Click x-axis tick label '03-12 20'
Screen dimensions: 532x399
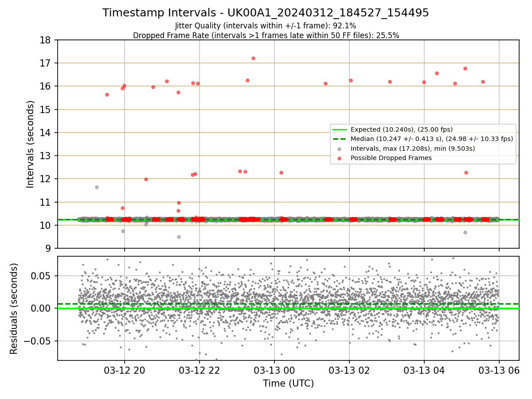click(x=124, y=370)
